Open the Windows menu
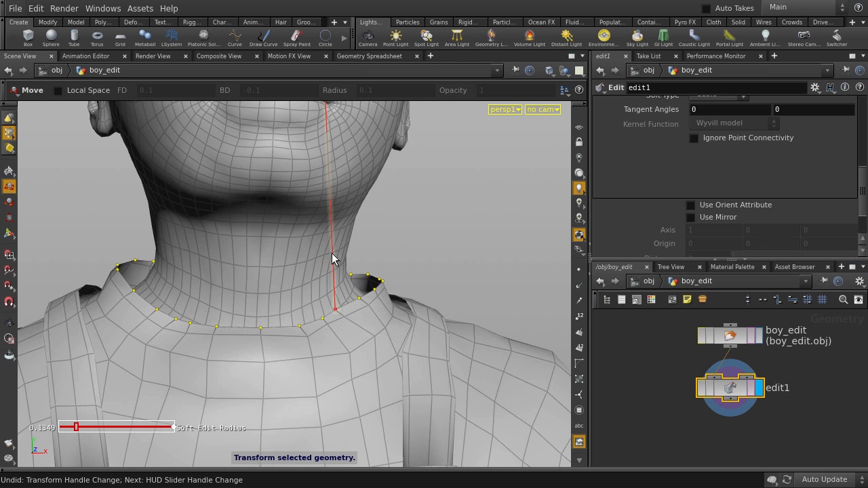The image size is (868, 488). point(102,8)
